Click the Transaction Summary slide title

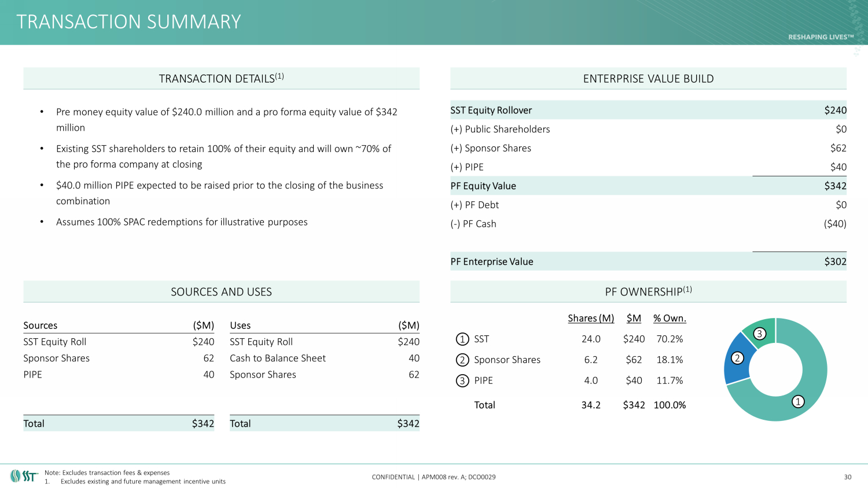point(128,22)
